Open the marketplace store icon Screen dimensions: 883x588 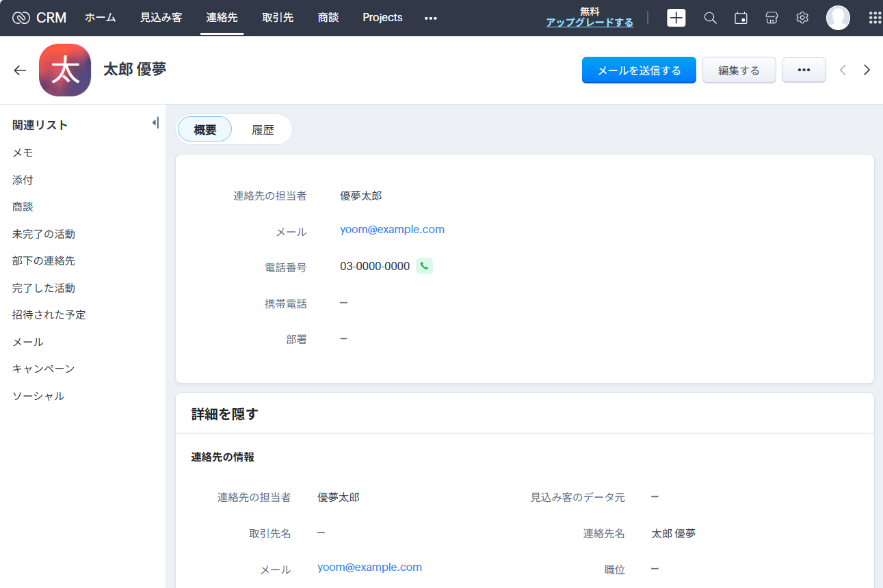pyautogui.click(x=772, y=18)
